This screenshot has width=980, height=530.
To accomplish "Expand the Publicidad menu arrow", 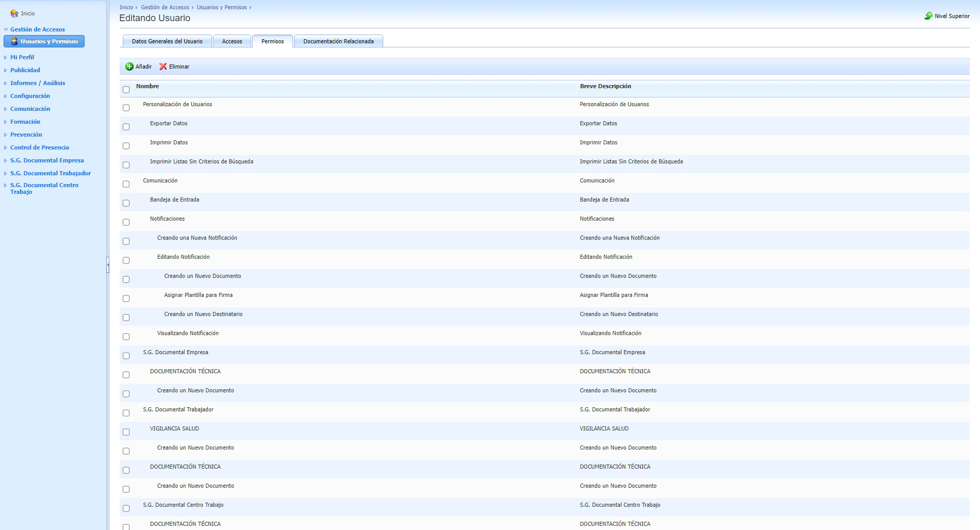I will [6, 70].
